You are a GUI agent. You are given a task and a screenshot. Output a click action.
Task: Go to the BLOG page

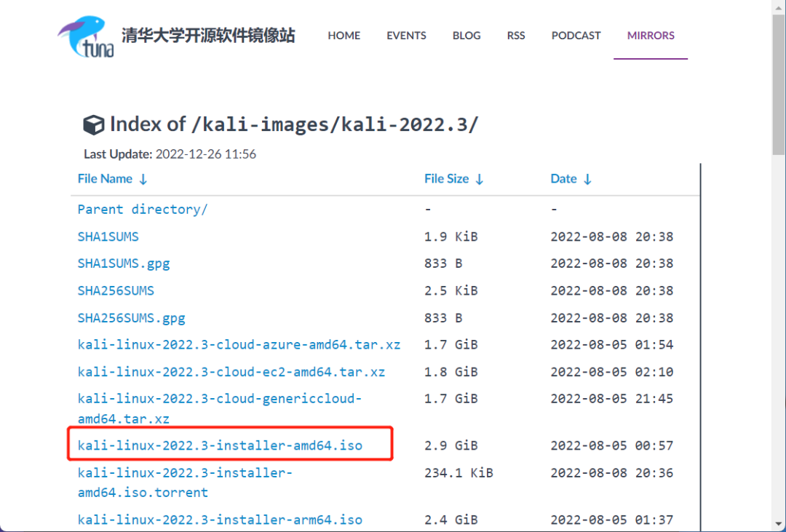coord(467,36)
